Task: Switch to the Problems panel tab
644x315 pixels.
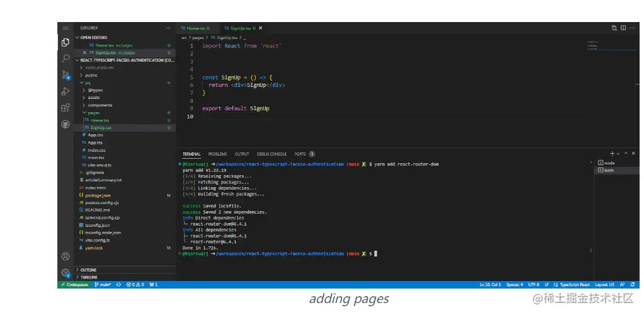Action: [217, 154]
